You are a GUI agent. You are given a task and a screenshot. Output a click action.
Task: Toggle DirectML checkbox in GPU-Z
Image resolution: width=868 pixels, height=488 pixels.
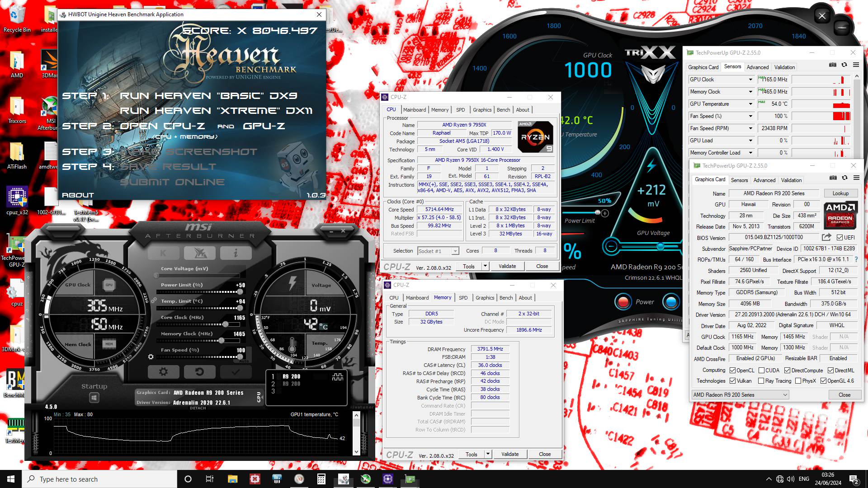click(x=830, y=371)
